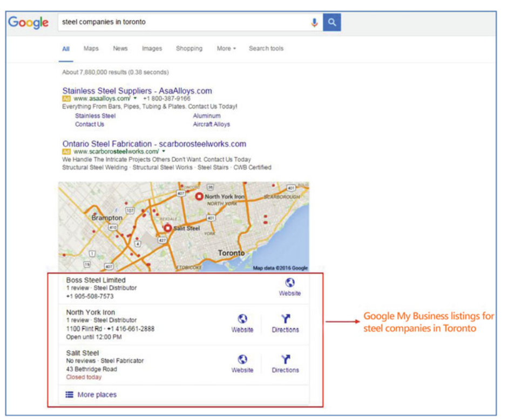
Task: Switch to the News tab
Action: tap(120, 49)
